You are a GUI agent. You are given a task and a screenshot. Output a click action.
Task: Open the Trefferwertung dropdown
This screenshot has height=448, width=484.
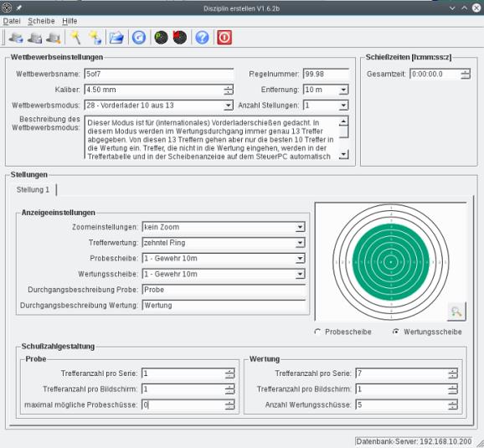(224, 243)
